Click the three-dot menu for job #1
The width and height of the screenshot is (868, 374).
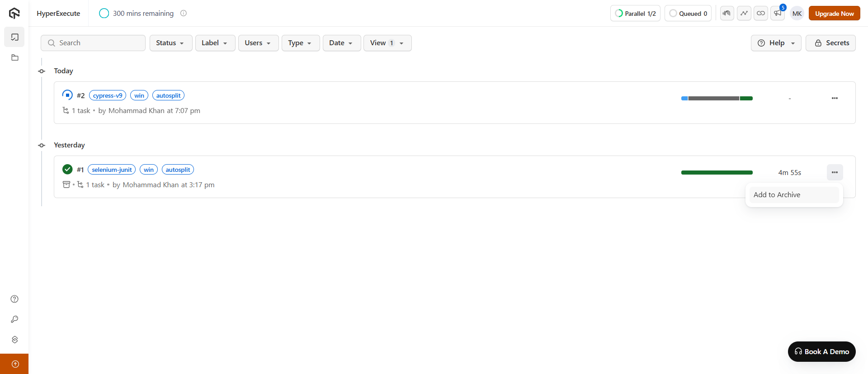point(835,172)
